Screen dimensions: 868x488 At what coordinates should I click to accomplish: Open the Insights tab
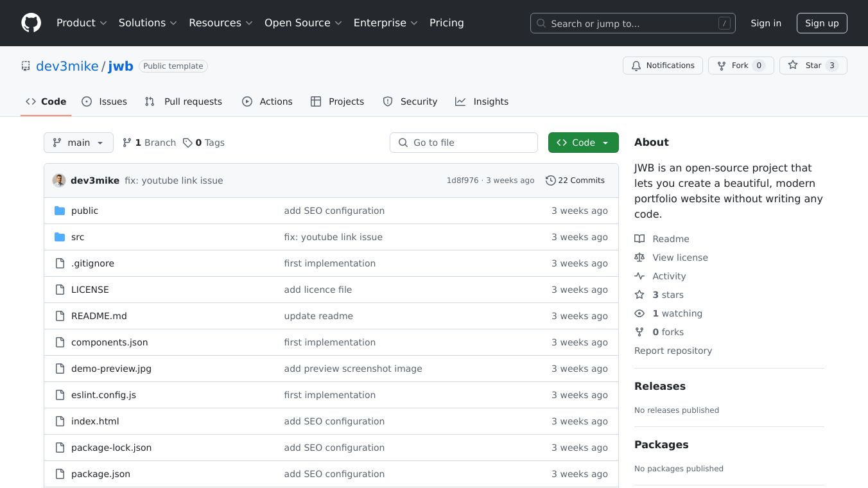pos(482,101)
